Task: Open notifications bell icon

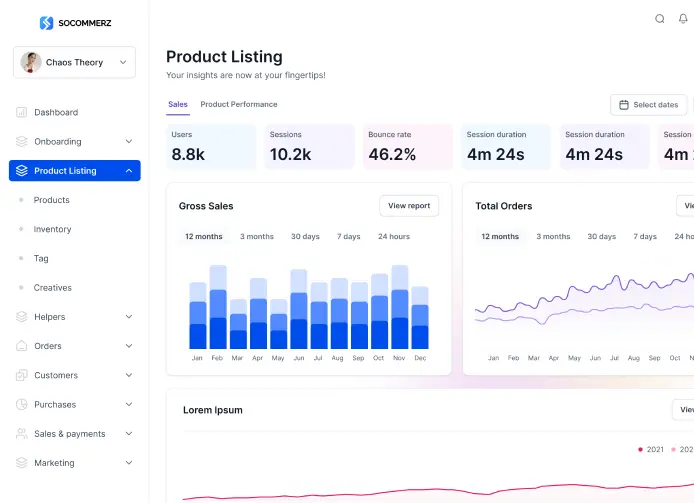Action: (x=683, y=19)
